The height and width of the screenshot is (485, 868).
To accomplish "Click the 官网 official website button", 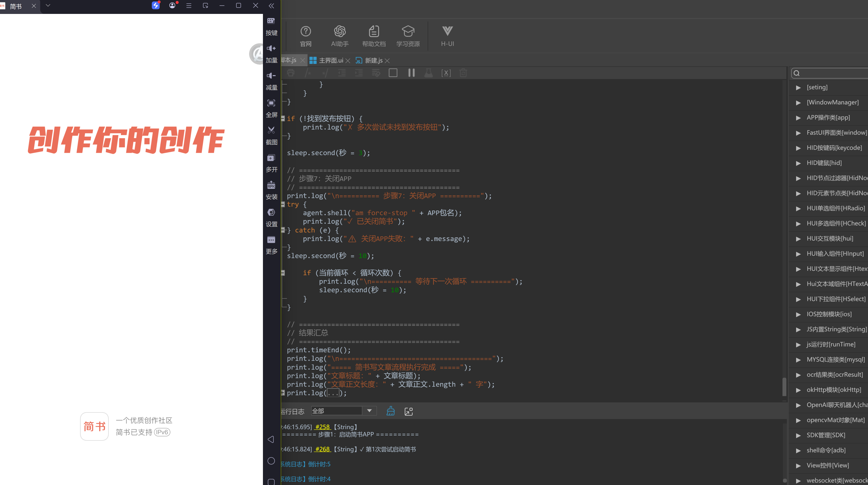I will click(306, 36).
